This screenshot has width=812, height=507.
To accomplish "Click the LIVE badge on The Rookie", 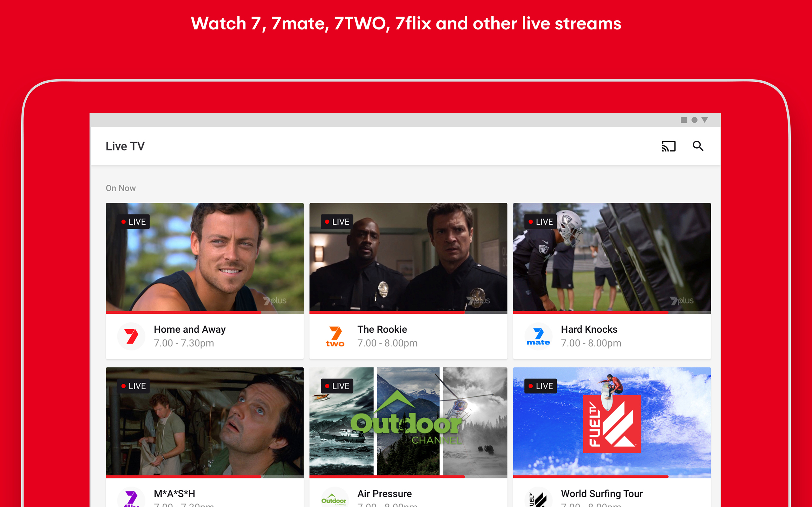I will pyautogui.click(x=337, y=221).
